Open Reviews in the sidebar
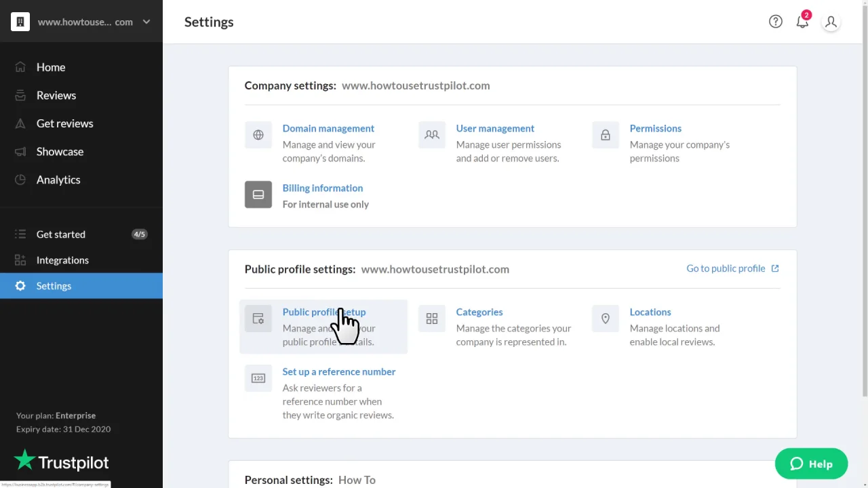Image resolution: width=868 pixels, height=488 pixels. (56, 96)
